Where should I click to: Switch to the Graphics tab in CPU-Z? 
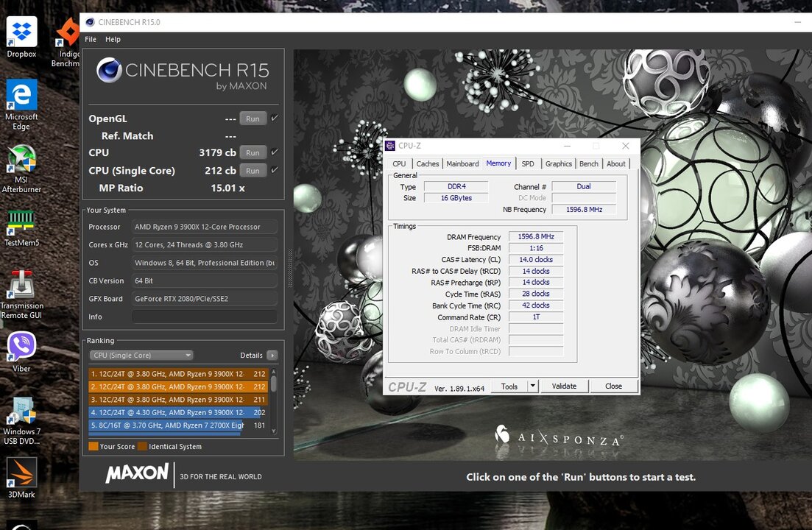558,163
